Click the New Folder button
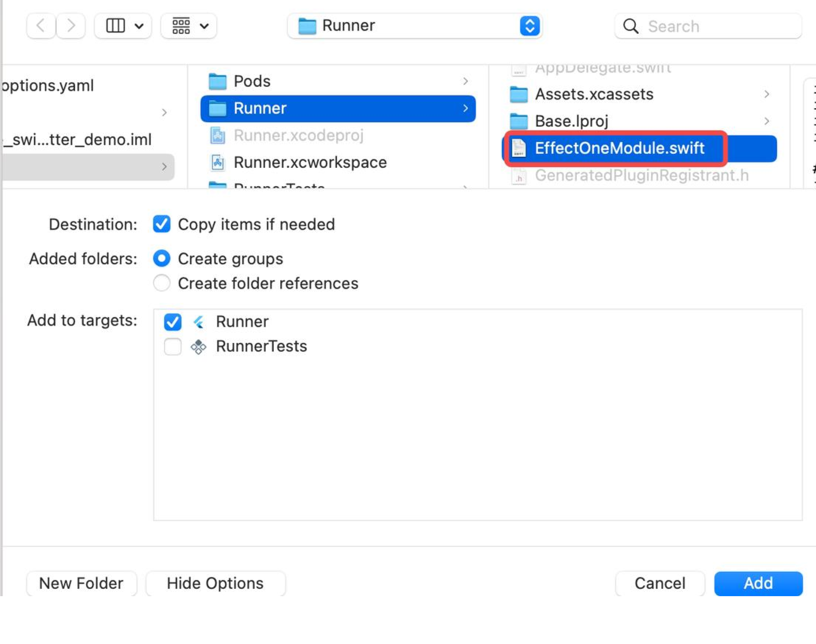This screenshot has height=644, width=816. click(81, 583)
